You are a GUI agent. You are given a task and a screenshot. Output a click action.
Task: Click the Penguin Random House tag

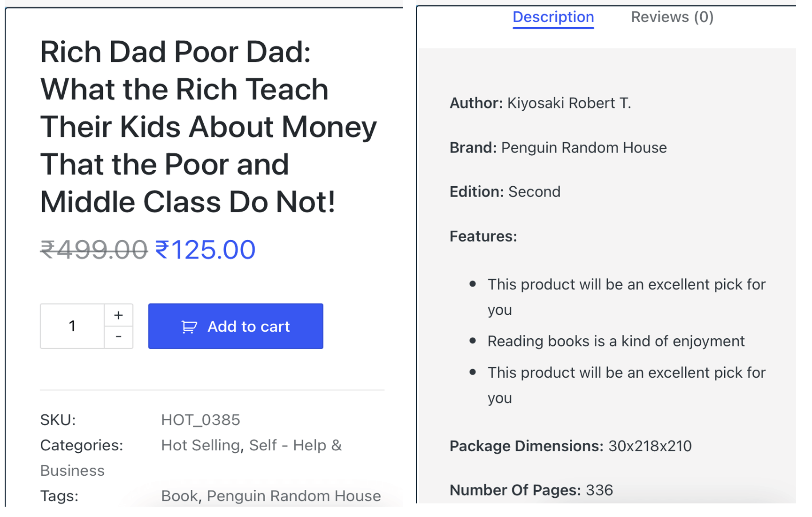pos(293,495)
